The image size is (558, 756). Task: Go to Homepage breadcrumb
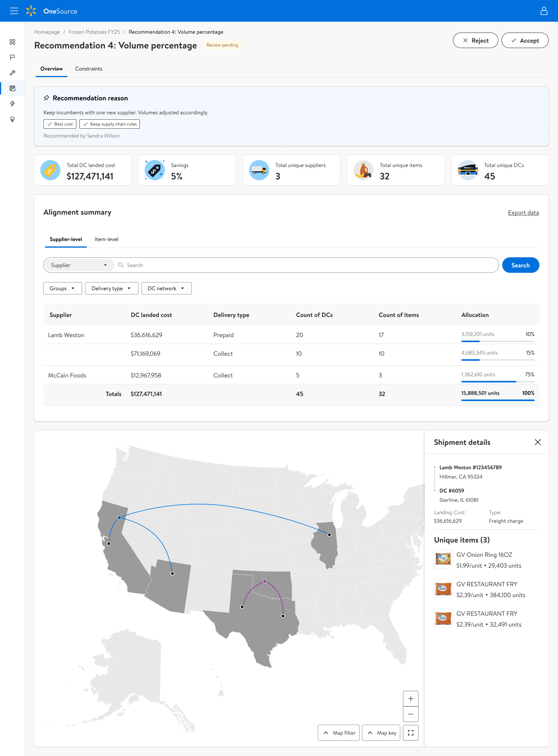coord(47,32)
